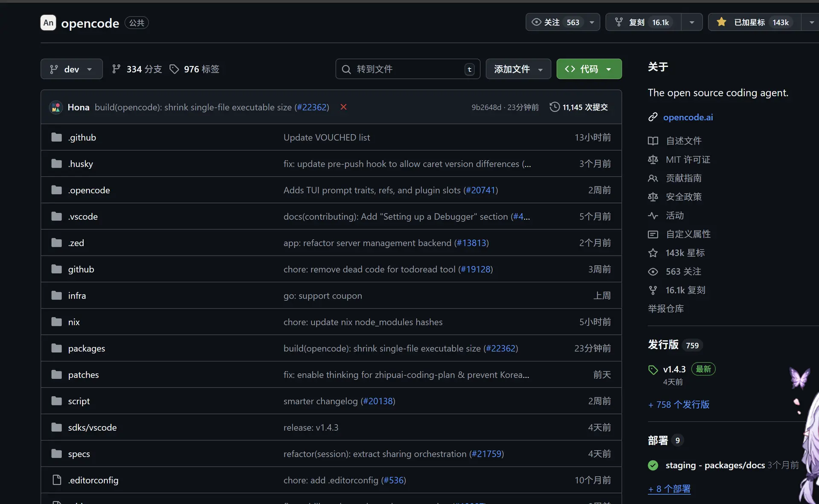Open the Update VOUCHED list commit message

(x=327, y=137)
